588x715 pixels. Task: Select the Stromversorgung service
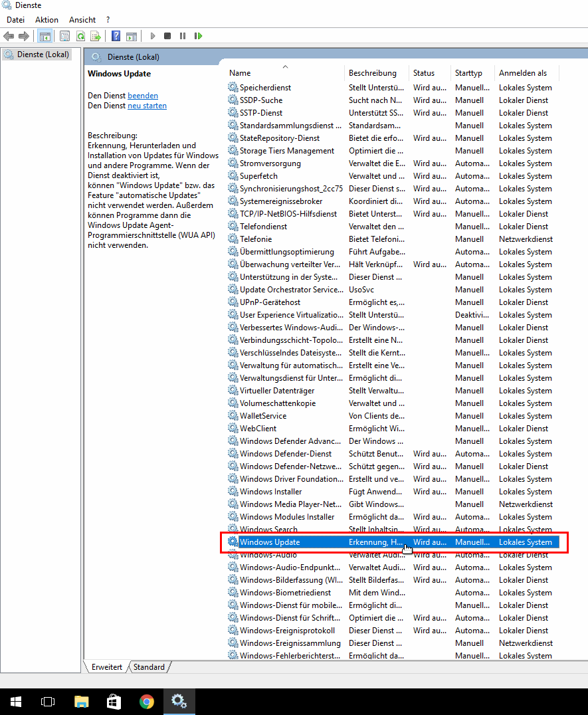tap(393, 163)
